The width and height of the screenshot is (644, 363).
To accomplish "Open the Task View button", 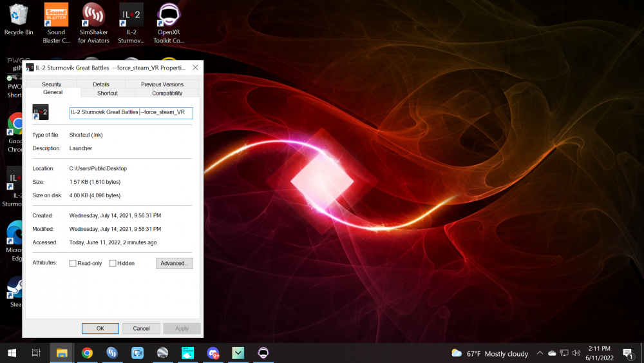I will (36, 353).
